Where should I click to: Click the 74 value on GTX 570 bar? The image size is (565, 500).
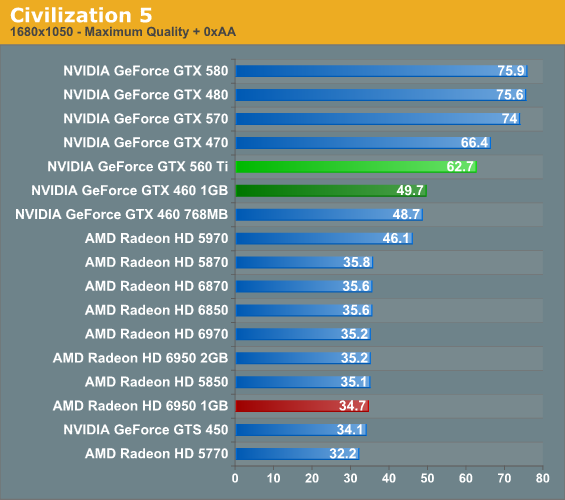pyautogui.click(x=510, y=119)
